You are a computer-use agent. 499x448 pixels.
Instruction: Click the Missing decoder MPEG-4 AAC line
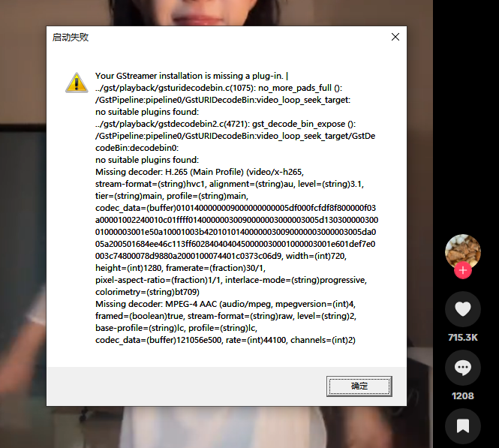225,304
